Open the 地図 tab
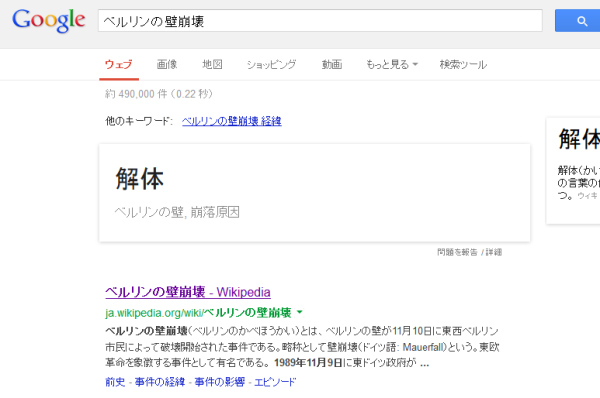 212,64
